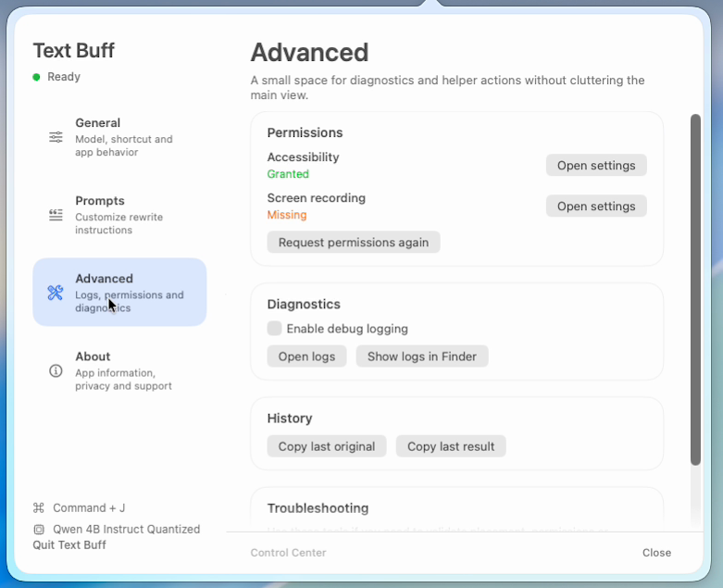The width and height of the screenshot is (723, 588).
Task: Click the Accessibility label
Action: 303,157
